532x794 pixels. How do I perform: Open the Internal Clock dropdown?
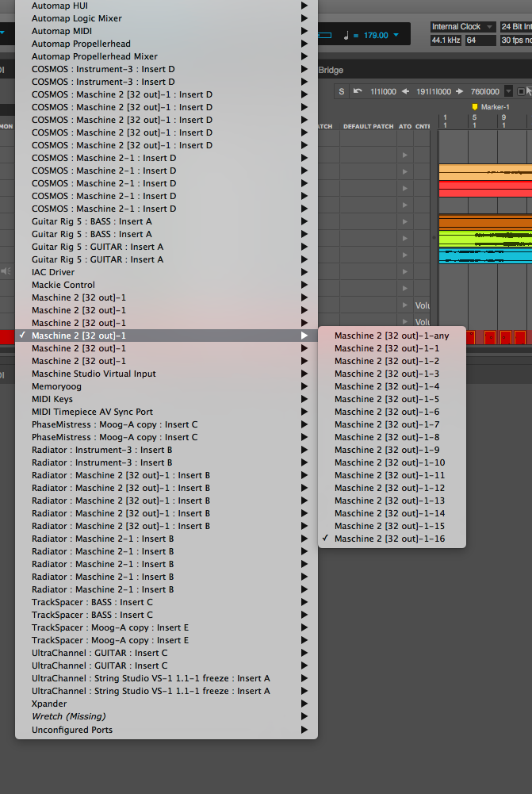pos(463,27)
